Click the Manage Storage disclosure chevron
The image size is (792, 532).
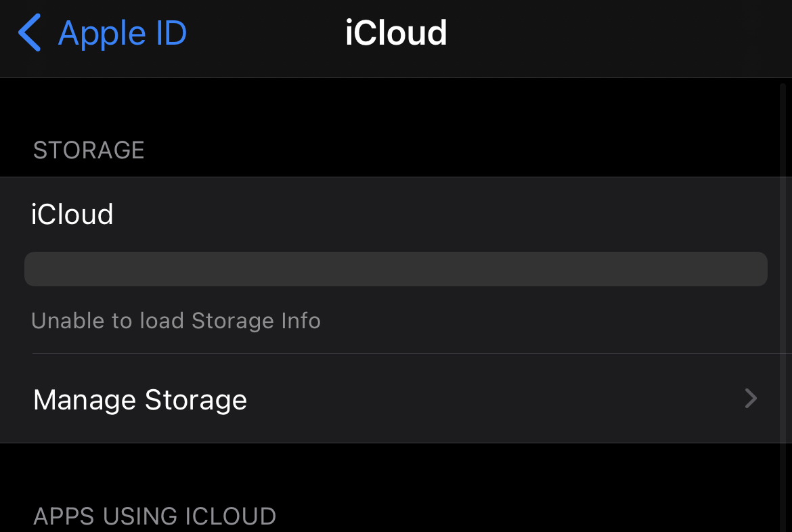(x=751, y=399)
